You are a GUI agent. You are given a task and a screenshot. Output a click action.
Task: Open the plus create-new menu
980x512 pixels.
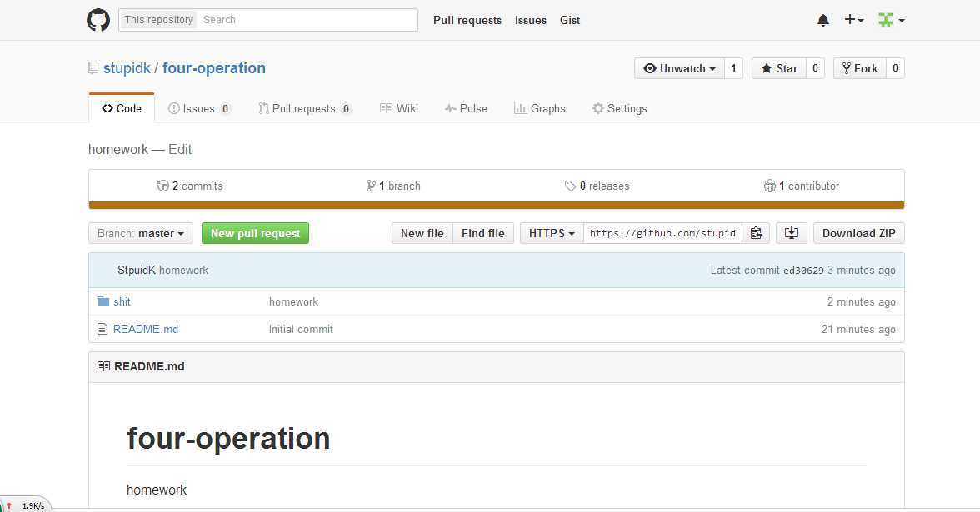(853, 20)
